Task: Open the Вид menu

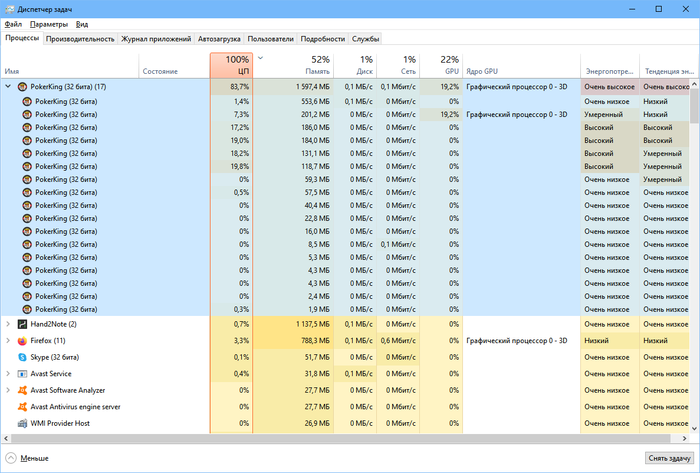Action: click(x=82, y=24)
